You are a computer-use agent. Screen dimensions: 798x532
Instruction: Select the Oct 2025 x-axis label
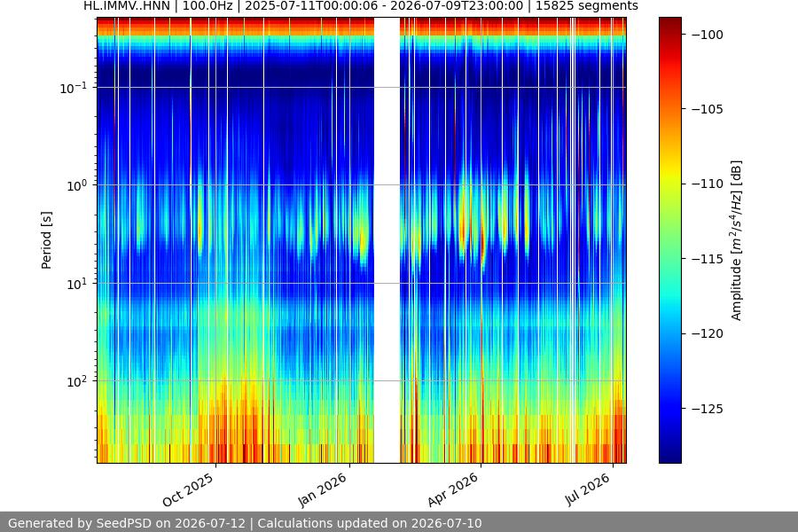pyautogui.click(x=188, y=489)
